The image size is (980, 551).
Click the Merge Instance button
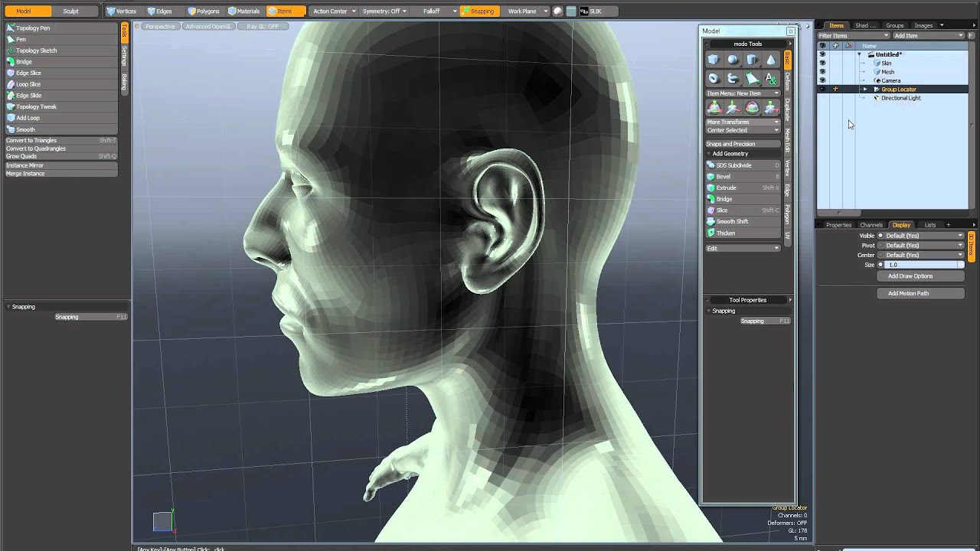tap(61, 174)
